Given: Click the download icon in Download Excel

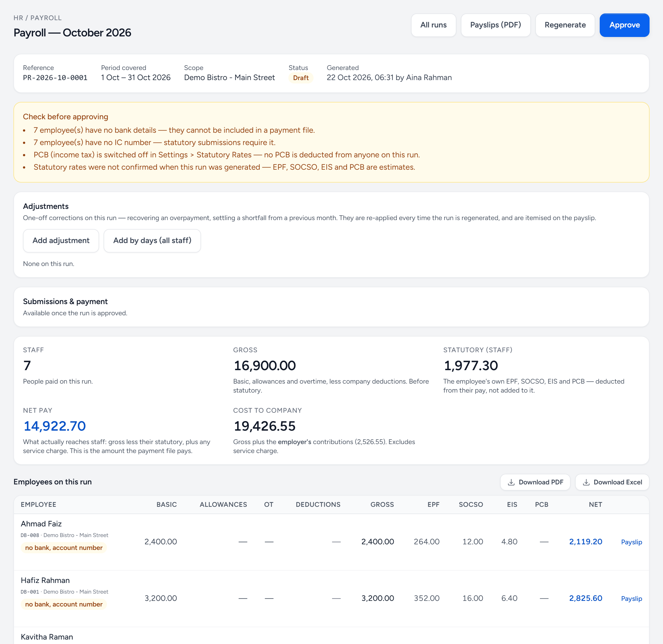Looking at the screenshot, I should (x=586, y=482).
